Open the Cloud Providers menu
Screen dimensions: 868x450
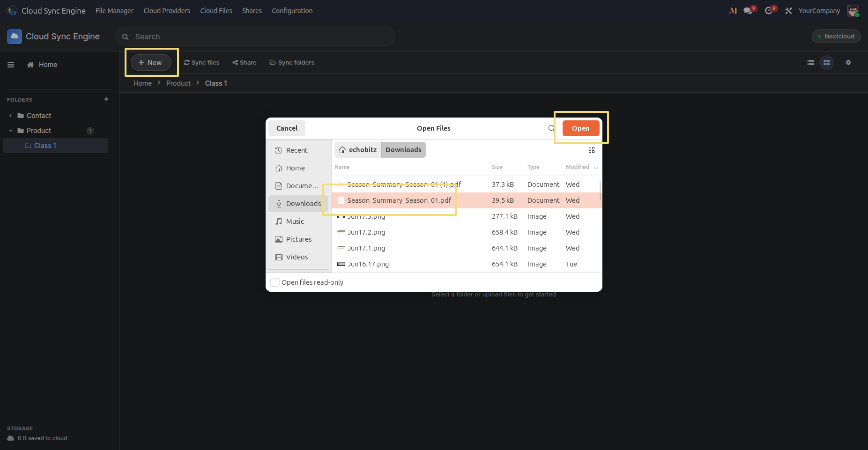(x=167, y=11)
